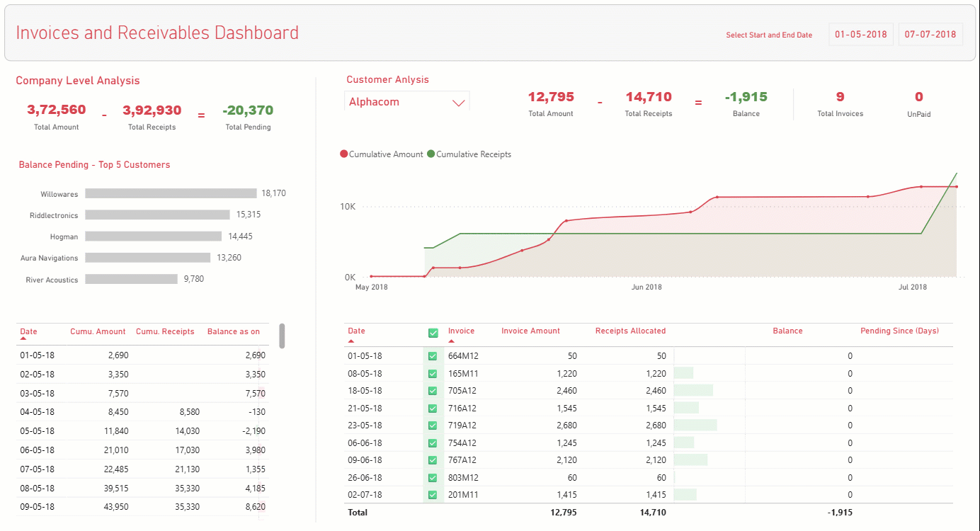This screenshot has width=980, height=531.
Task: Uncheck the checkbox for invoice 767A12
Action: (433, 460)
